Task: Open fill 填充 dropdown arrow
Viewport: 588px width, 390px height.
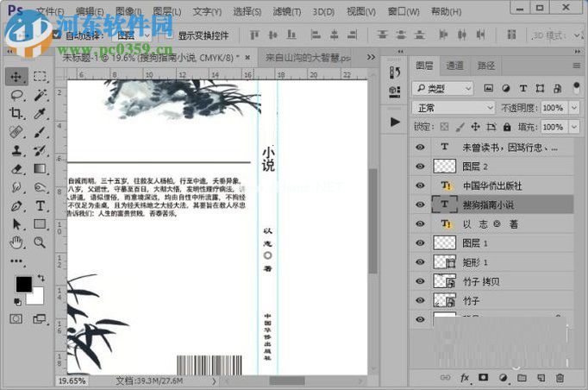Action: [x=574, y=127]
